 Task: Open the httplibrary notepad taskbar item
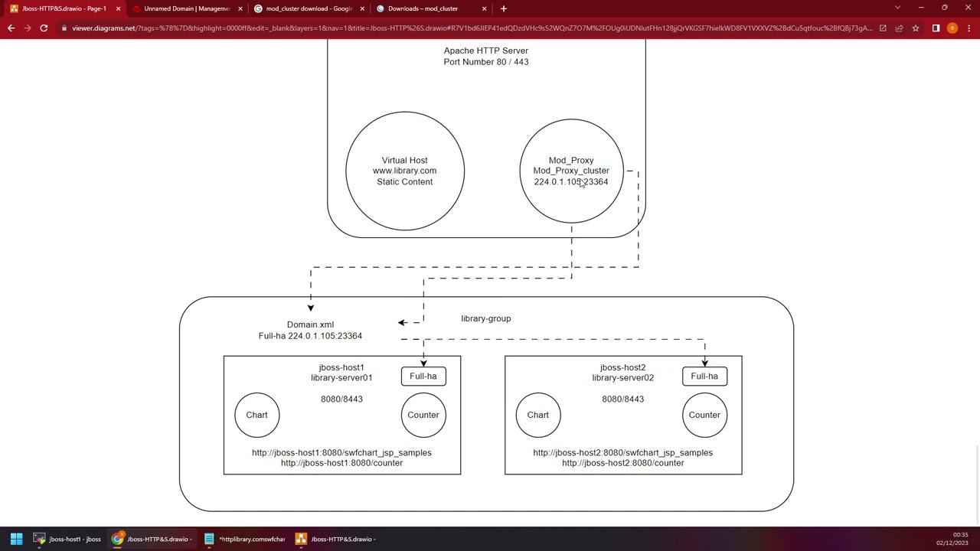244,539
